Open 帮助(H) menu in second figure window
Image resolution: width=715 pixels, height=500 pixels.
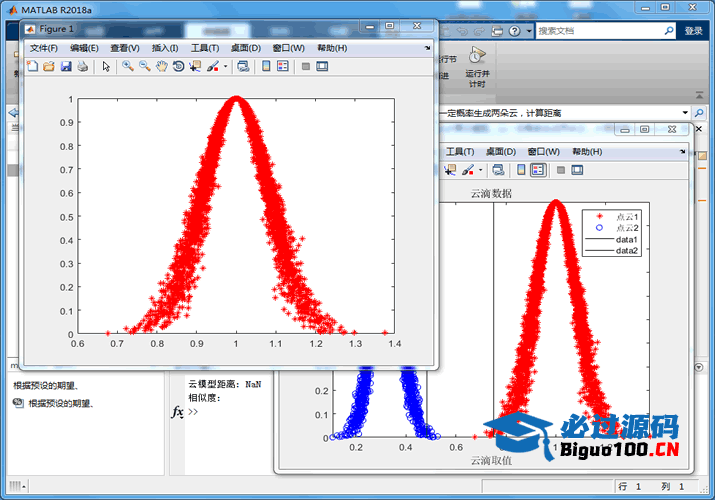click(x=587, y=152)
